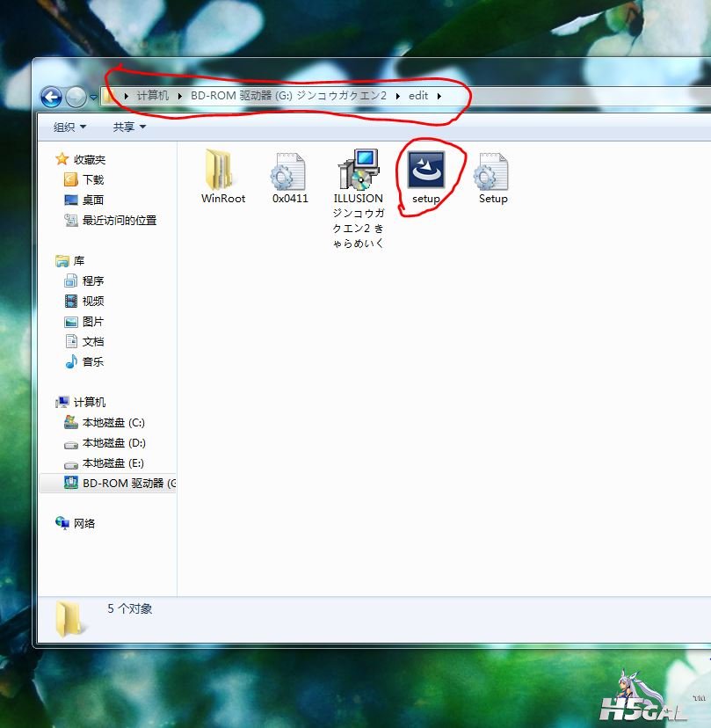Open the 组织 menu

[69, 127]
